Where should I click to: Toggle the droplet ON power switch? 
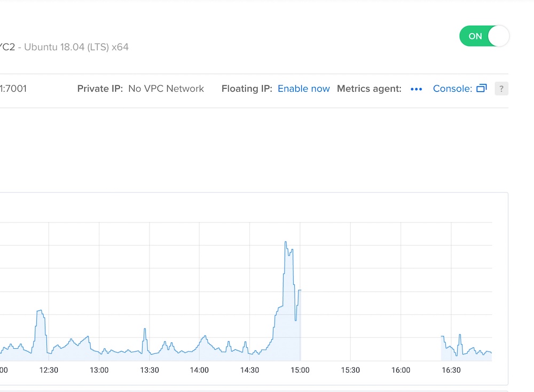pos(484,36)
